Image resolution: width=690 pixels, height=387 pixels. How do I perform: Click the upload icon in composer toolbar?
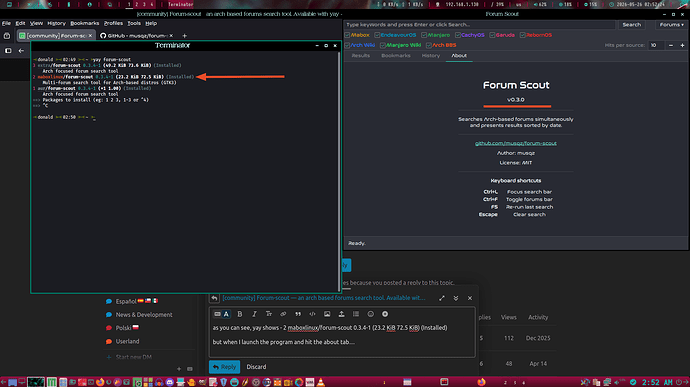click(x=341, y=314)
